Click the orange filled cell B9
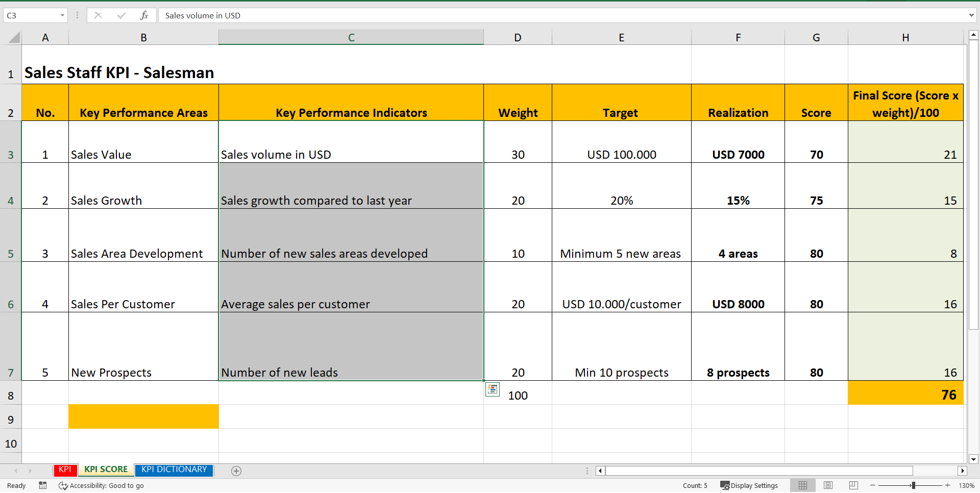The width and height of the screenshot is (980, 493). pos(143,416)
